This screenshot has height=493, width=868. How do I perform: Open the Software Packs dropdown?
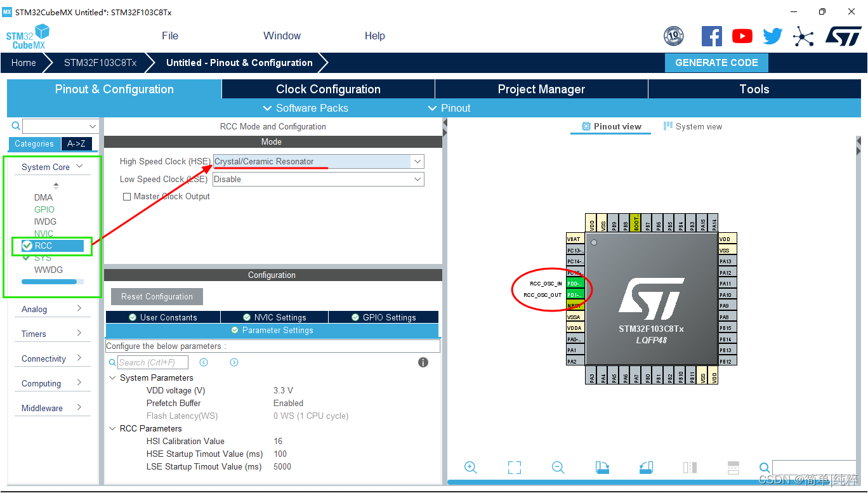(305, 108)
